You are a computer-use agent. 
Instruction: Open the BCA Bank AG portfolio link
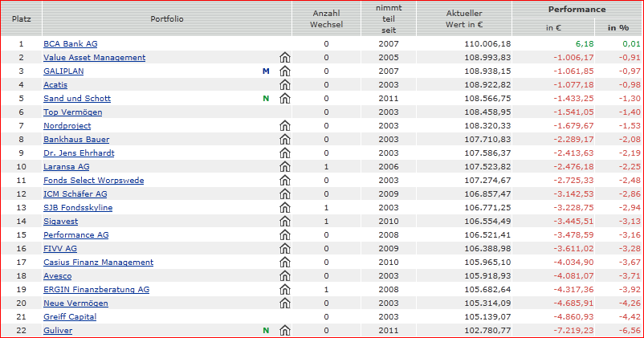coord(70,44)
